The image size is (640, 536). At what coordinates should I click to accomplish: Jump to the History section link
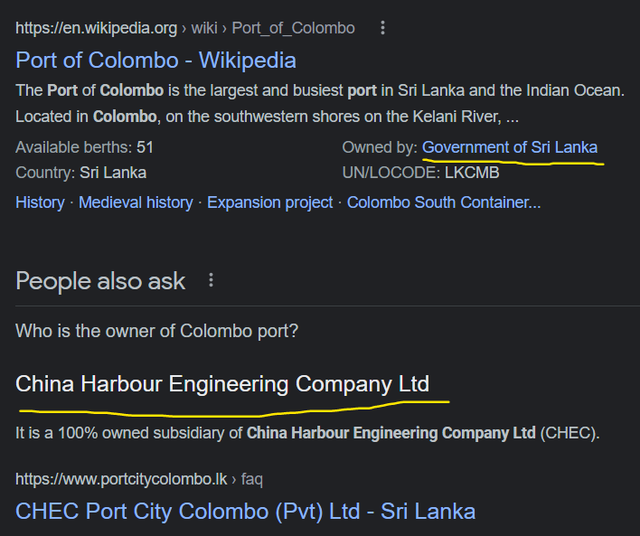coord(40,202)
